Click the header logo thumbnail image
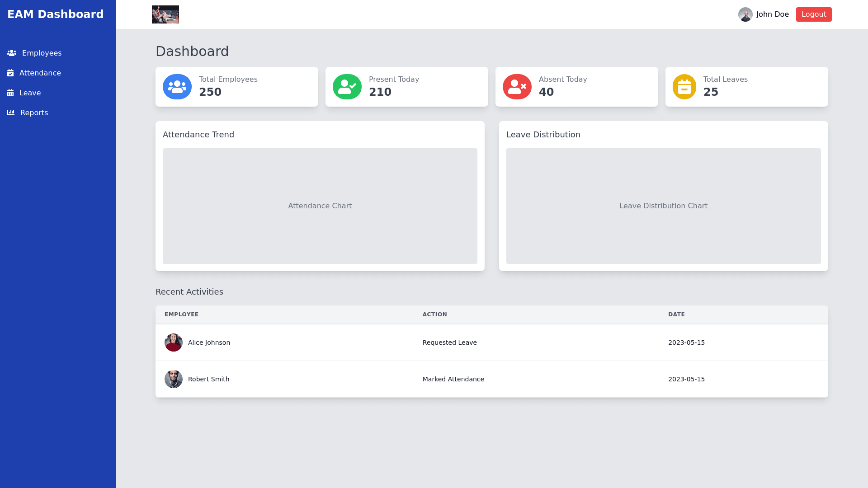Viewport: 868px width, 488px height. (165, 14)
